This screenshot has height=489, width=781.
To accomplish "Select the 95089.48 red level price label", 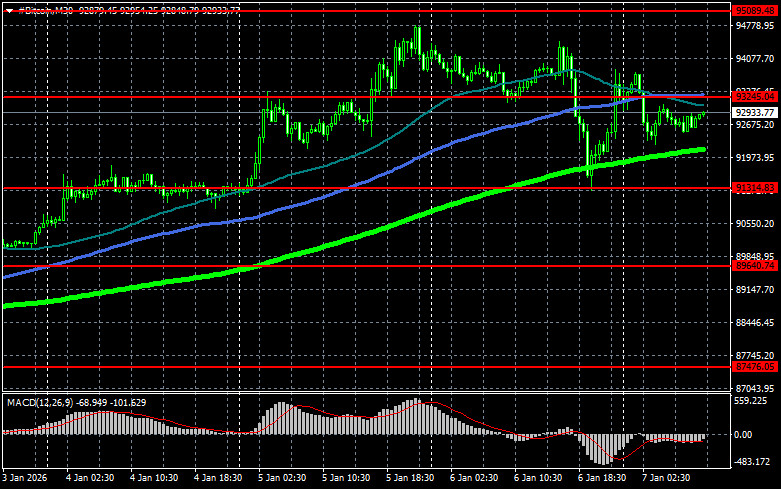I will (755, 10).
